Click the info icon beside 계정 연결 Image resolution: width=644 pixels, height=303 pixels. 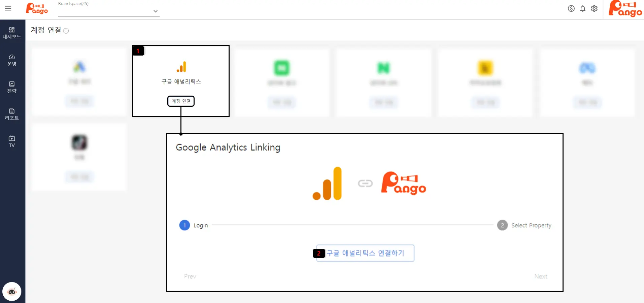(x=66, y=31)
